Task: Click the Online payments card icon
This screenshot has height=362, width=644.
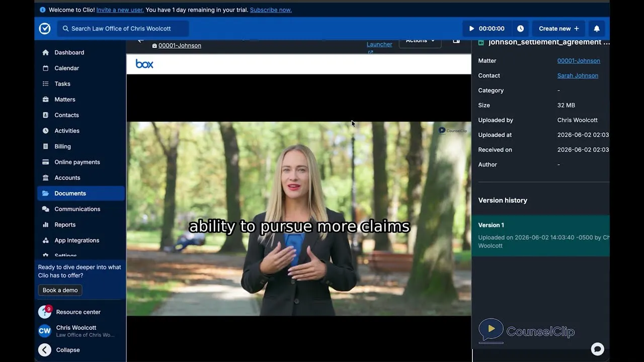Action: pos(46,162)
